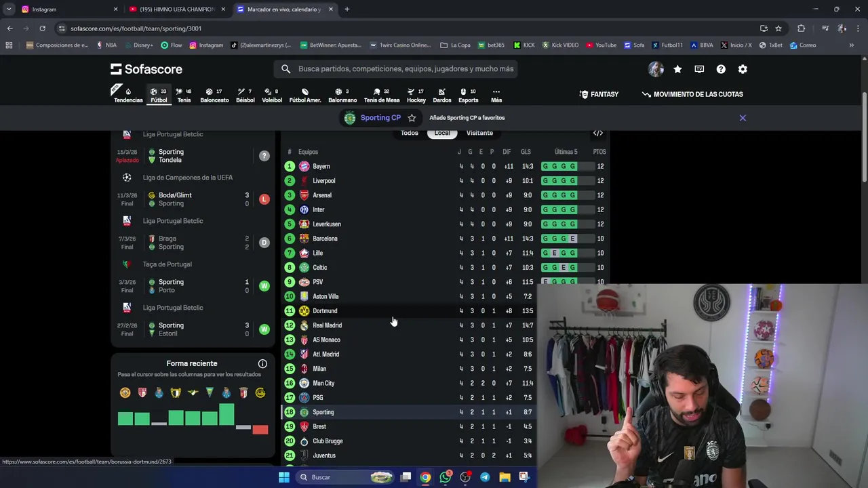Screen dimensions: 868x488
Task: Select the Local standings filter
Action: (x=442, y=133)
